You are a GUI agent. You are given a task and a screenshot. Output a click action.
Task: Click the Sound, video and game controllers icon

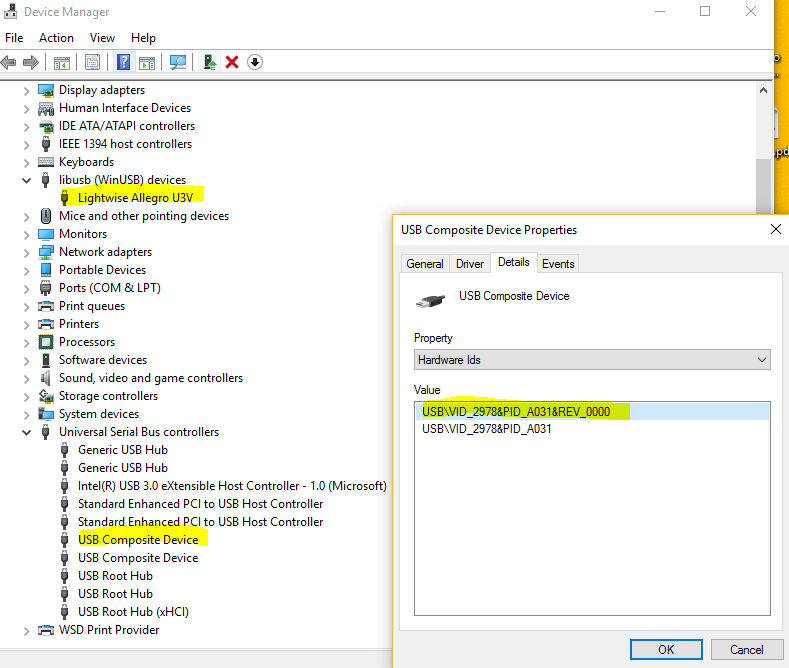(46, 378)
